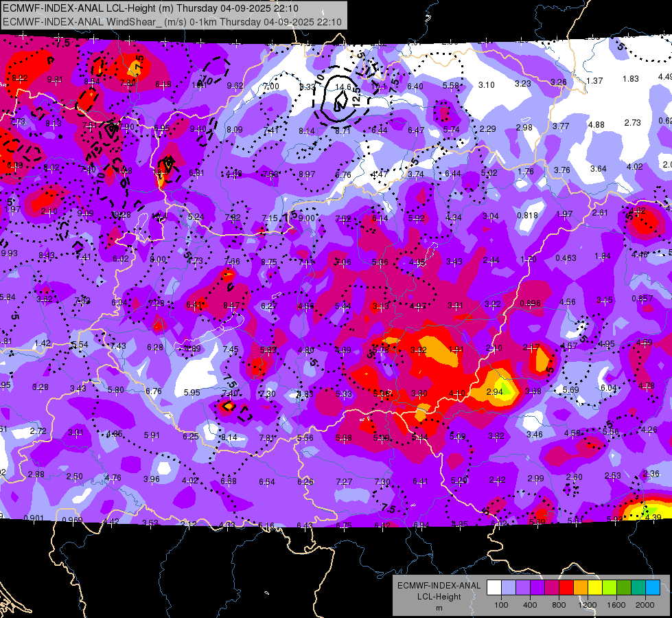The image size is (672, 618).
Task: Click the 1.83 grid value
Action: [x=631, y=78]
